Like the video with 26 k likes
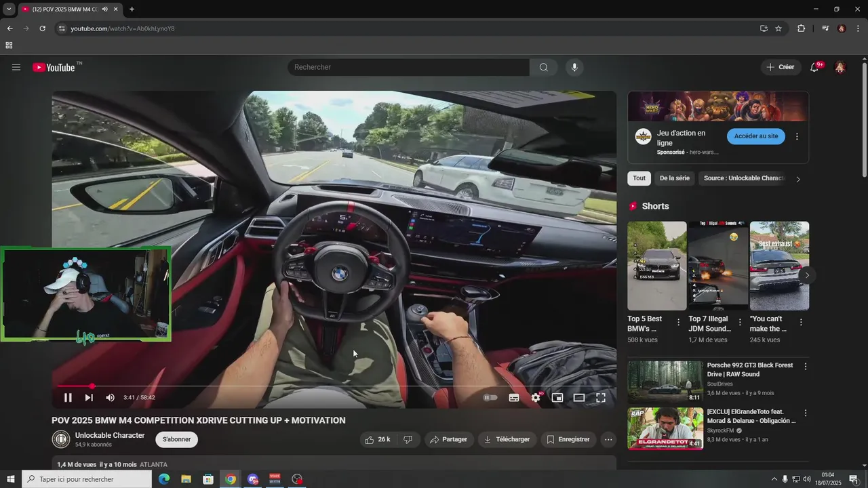The width and height of the screenshot is (868, 488). pyautogui.click(x=378, y=439)
